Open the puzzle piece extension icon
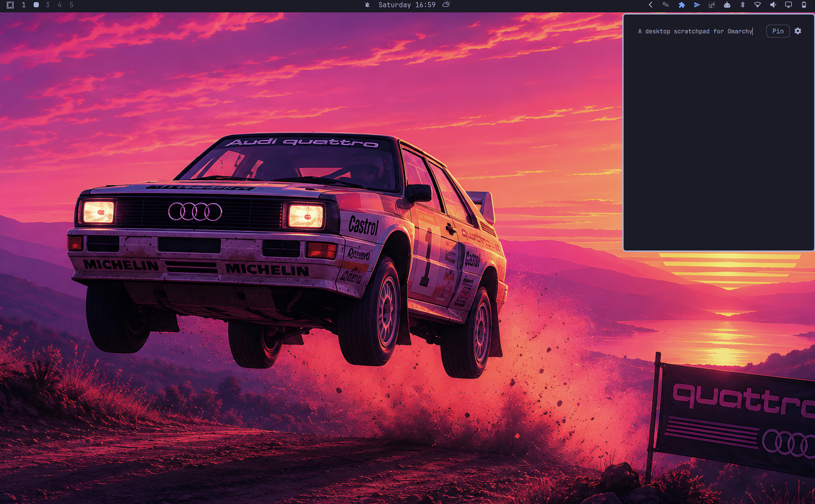The height and width of the screenshot is (504, 815). (x=682, y=5)
